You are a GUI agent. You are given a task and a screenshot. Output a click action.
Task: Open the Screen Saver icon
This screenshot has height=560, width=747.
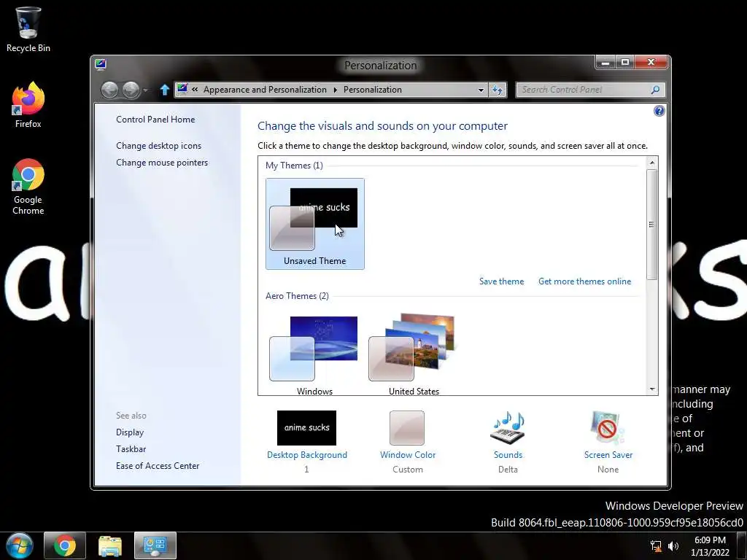tap(608, 427)
